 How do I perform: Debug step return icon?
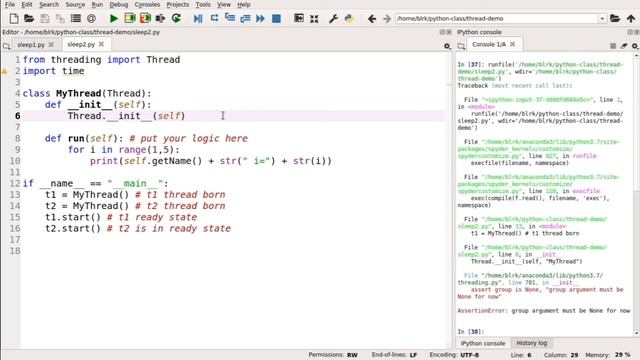[x=245, y=18]
